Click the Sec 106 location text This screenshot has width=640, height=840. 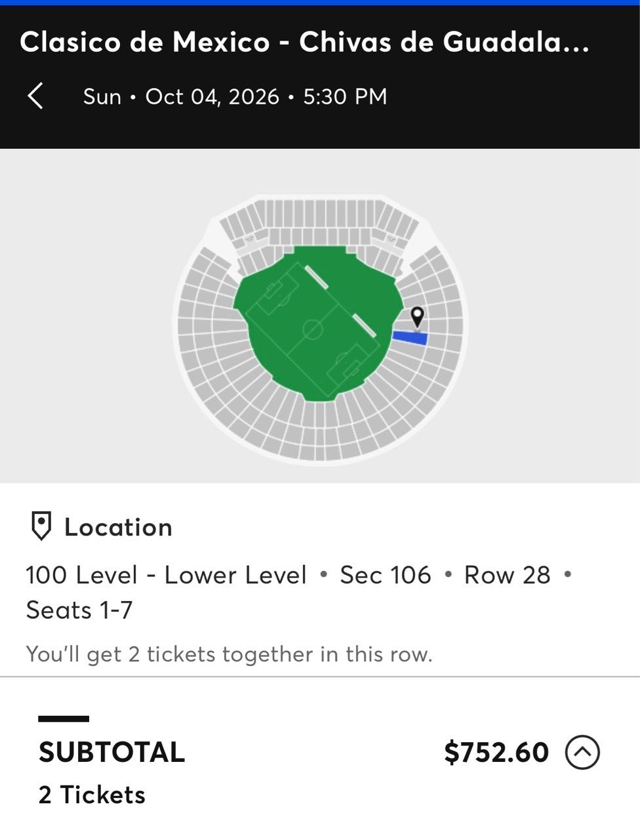386,575
